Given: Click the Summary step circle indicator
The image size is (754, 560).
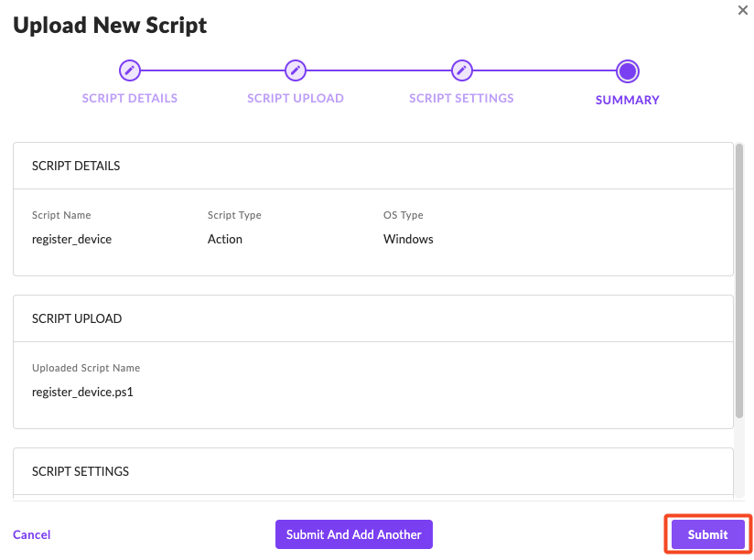Looking at the screenshot, I should (x=627, y=71).
